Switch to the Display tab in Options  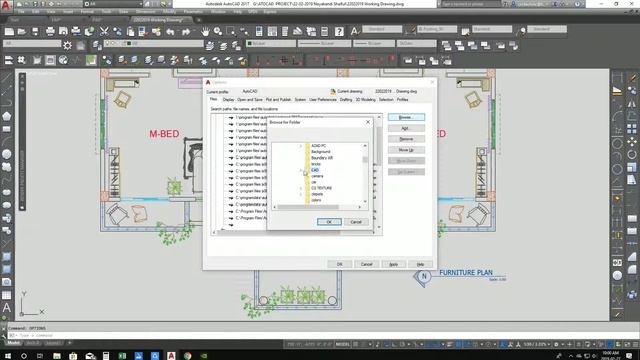pos(229,100)
